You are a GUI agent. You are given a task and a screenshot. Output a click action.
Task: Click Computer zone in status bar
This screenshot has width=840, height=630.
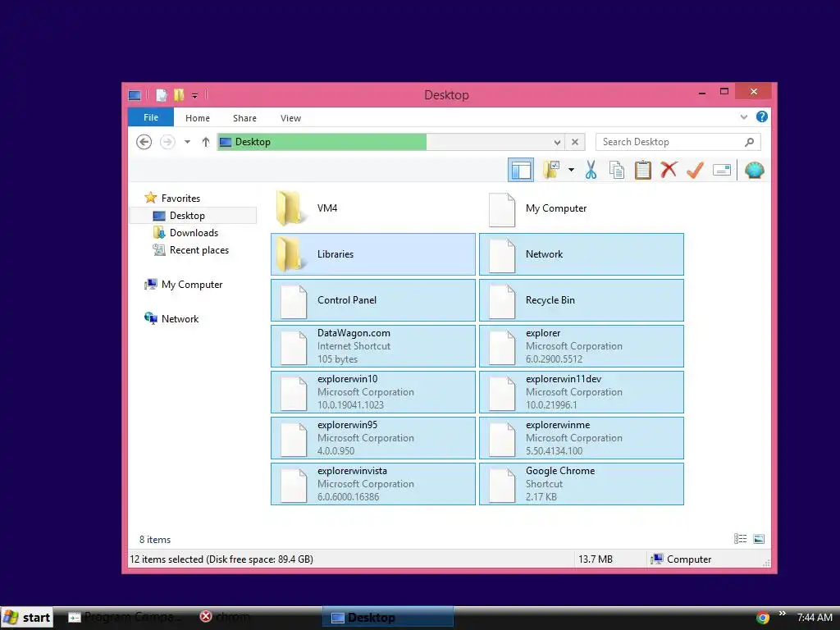[x=681, y=559]
